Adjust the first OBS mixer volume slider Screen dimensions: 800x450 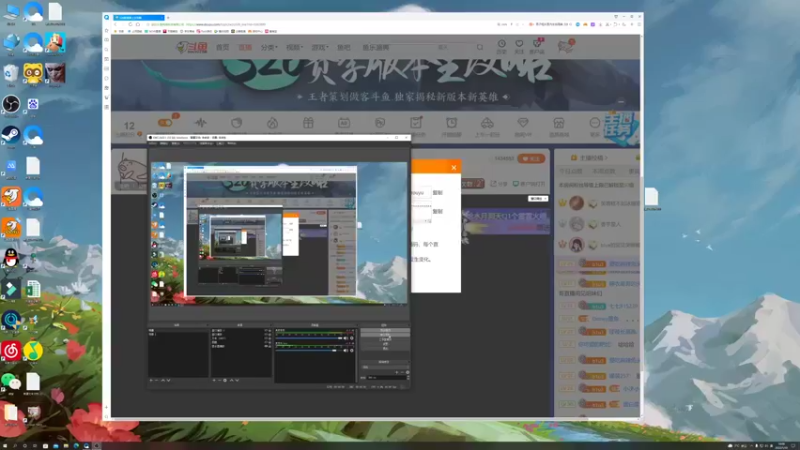click(308, 338)
